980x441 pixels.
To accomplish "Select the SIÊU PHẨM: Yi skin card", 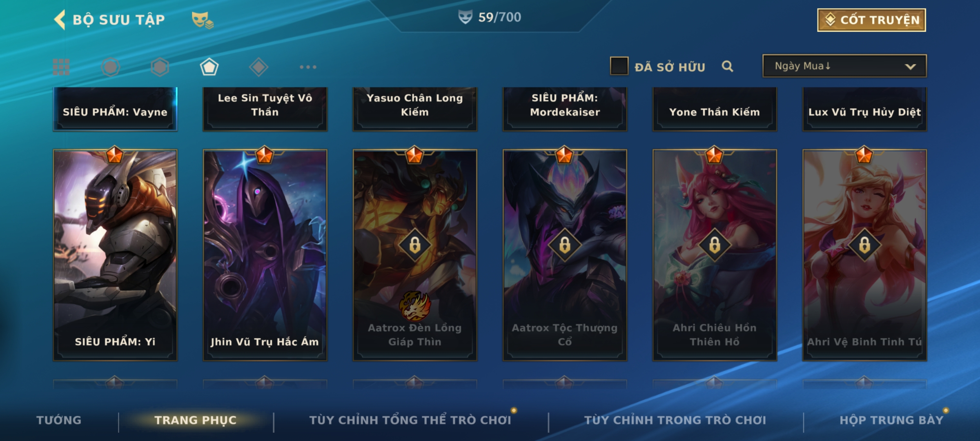I will [x=115, y=255].
